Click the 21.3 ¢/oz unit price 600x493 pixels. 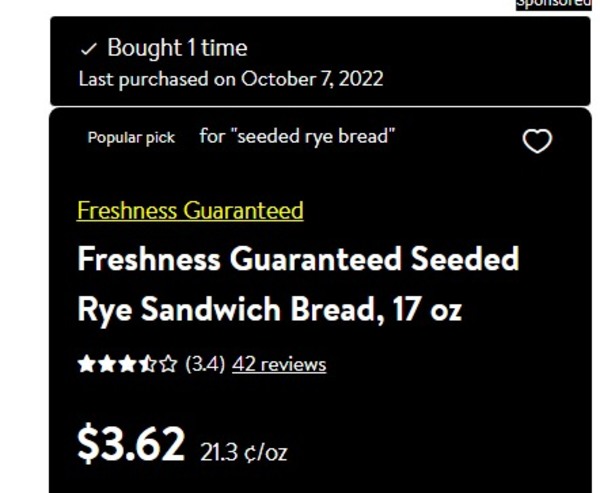pyautogui.click(x=244, y=452)
